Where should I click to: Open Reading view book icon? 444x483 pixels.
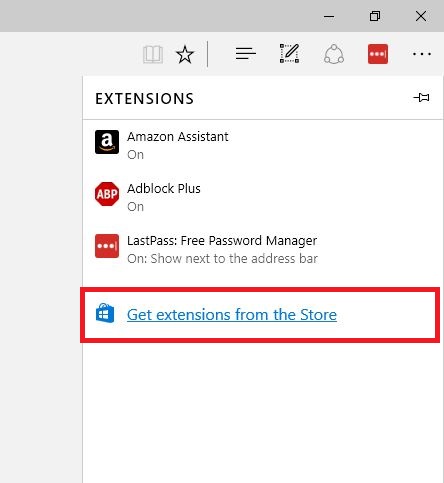pyautogui.click(x=153, y=54)
